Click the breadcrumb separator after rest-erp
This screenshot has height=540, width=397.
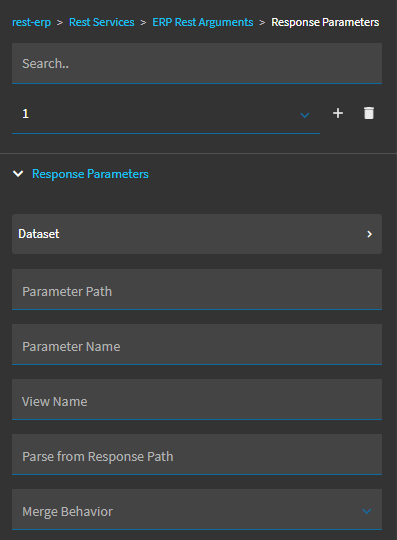[60, 23]
